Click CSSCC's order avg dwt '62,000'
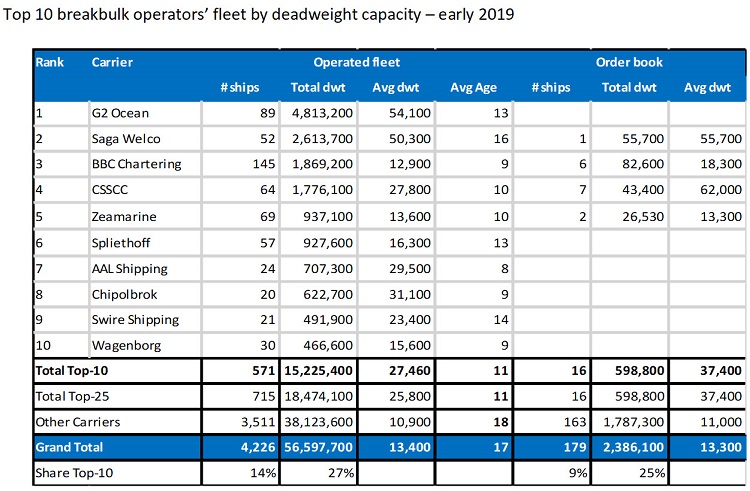 pos(721,190)
